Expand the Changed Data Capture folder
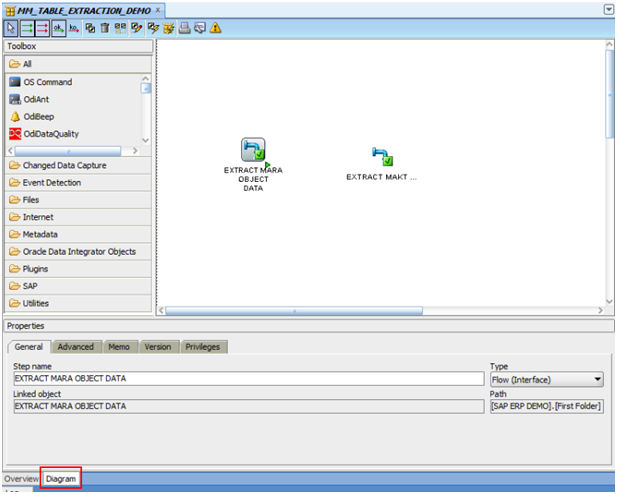The height and width of the screenshot is (494, 617). pos(78,165)
